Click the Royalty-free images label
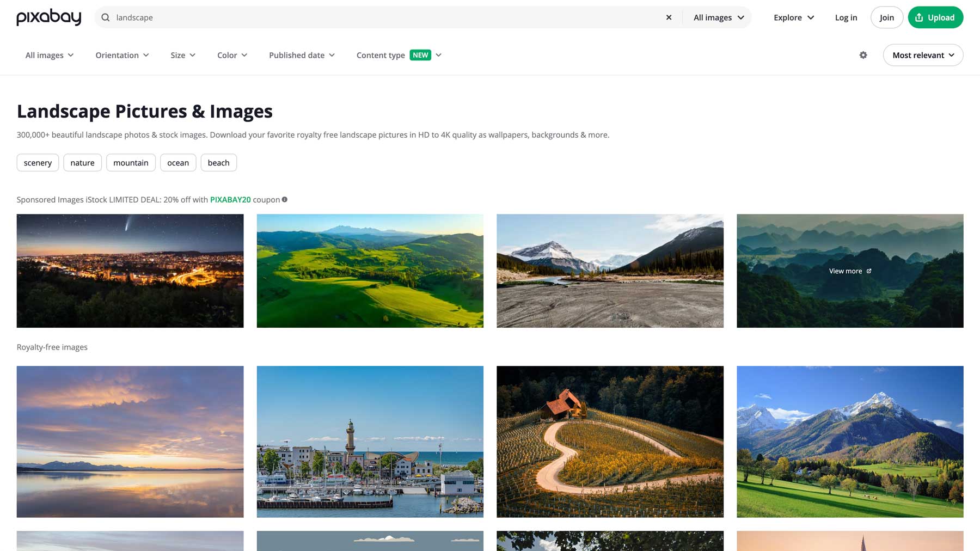980x551 pixels. pos(52,347)
